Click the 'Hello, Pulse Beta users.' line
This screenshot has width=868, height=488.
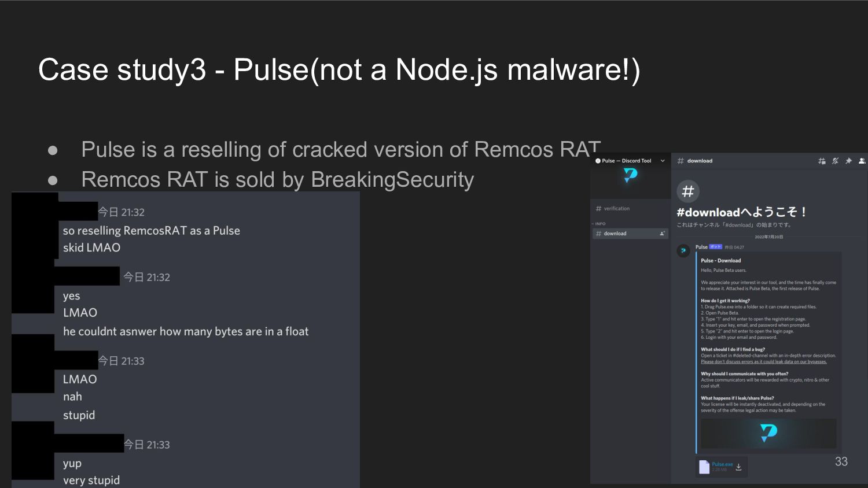click(x=724, y=270)
